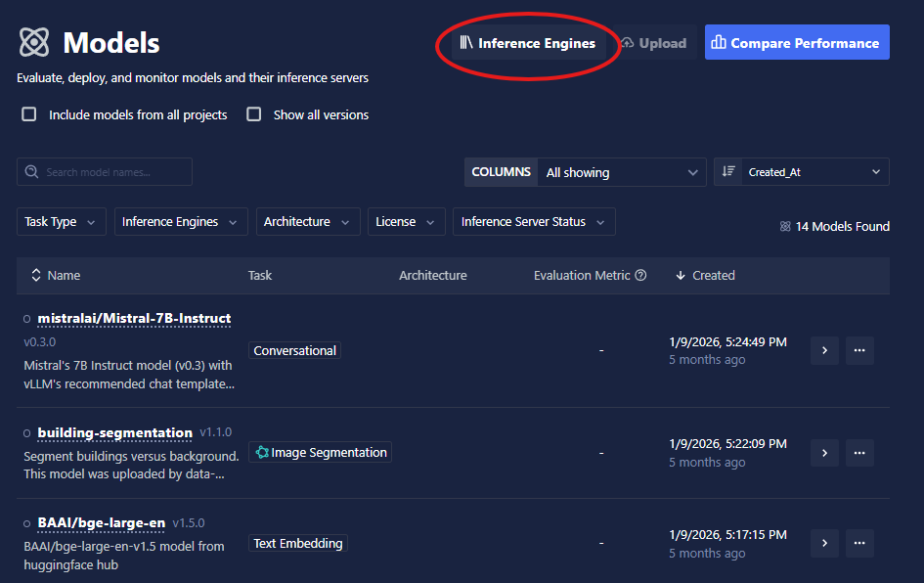Open more options for BAAI/bge-large-en row
Viewport: 924px width, 583px height.
859,543
